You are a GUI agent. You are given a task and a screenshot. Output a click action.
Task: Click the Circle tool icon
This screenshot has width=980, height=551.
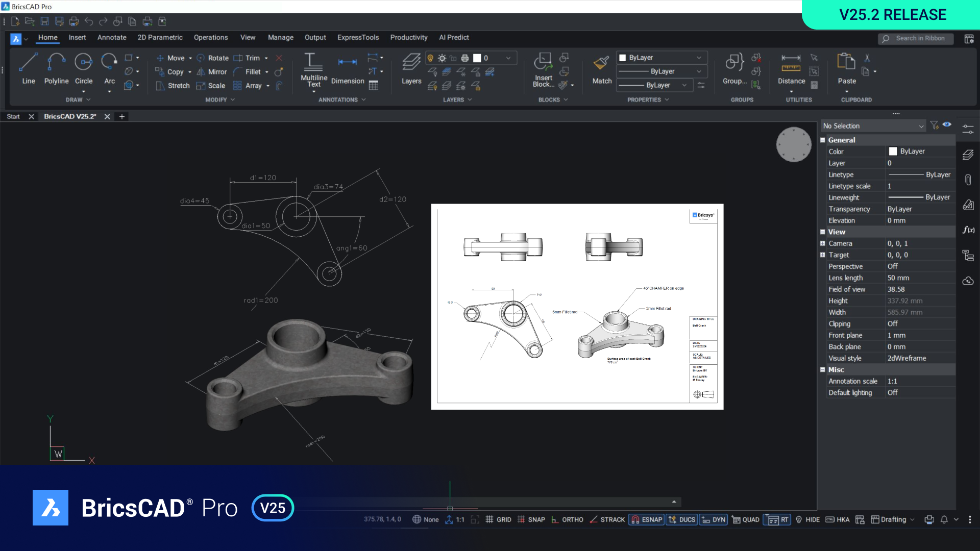click(x=83, y=62)
